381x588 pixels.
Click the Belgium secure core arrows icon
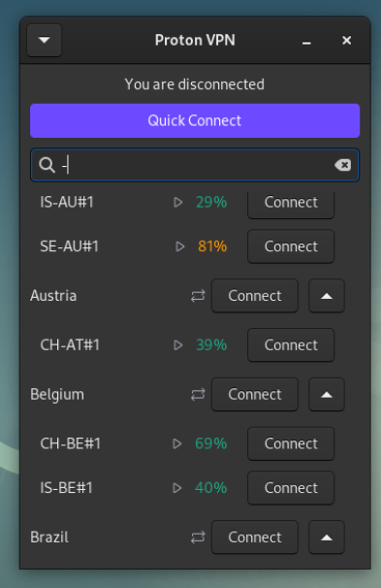tap(198, 395)
